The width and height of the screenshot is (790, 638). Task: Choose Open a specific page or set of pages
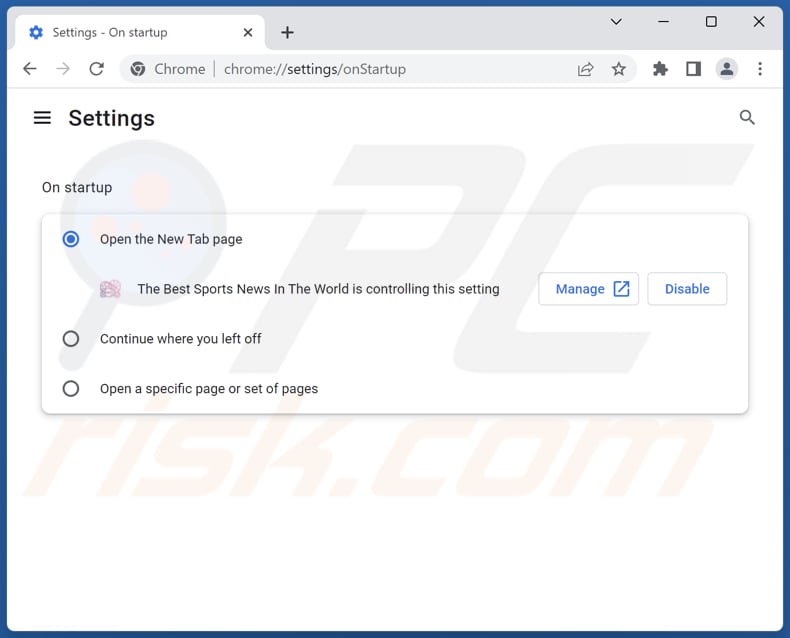tap(71, 389)
